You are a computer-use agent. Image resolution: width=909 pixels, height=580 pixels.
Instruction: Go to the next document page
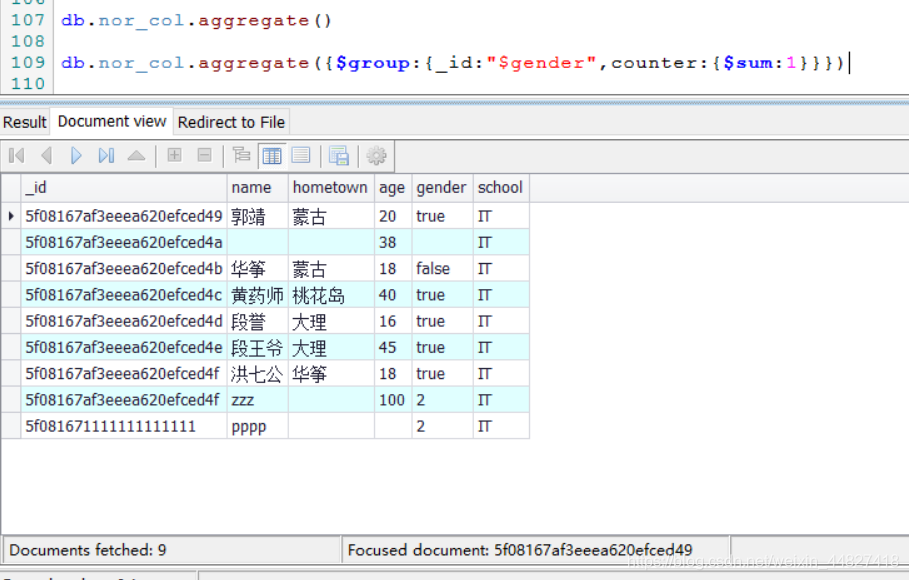[x=76, y=155]
